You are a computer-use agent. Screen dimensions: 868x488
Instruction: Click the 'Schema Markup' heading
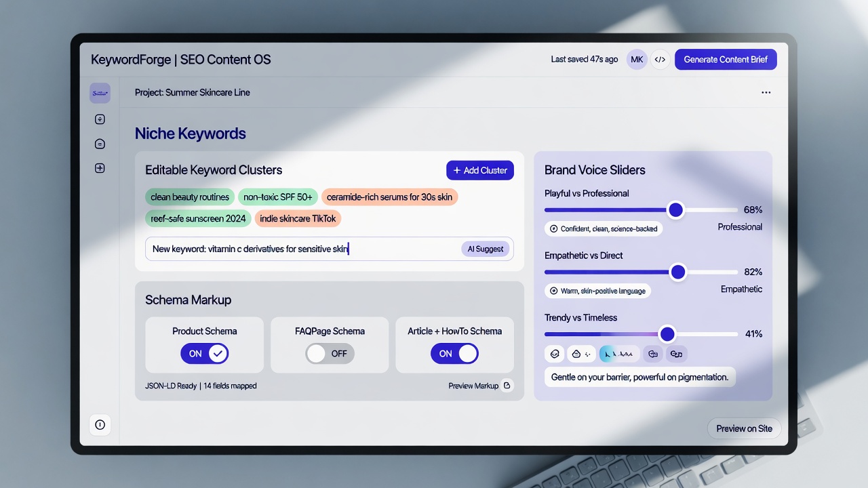coord(189,300)
